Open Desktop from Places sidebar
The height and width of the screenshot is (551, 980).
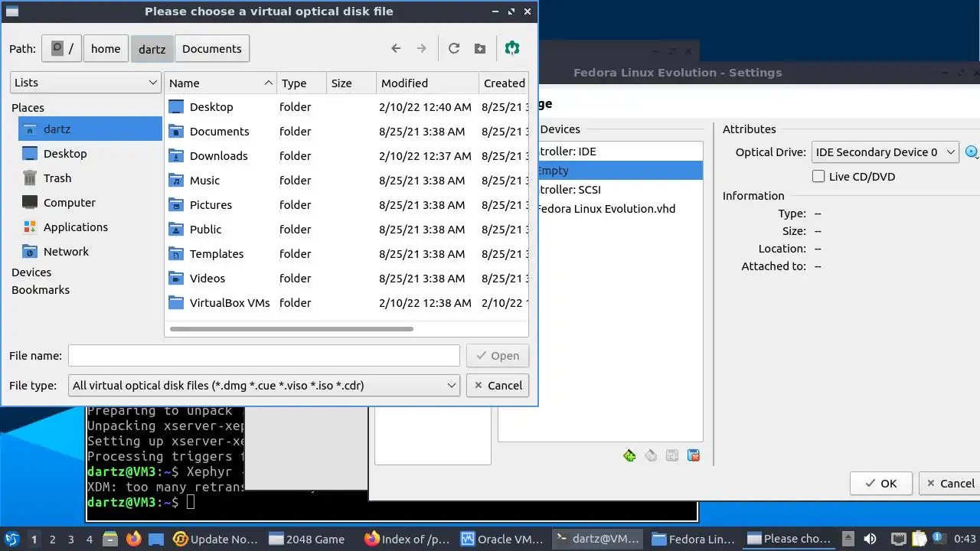90,153
